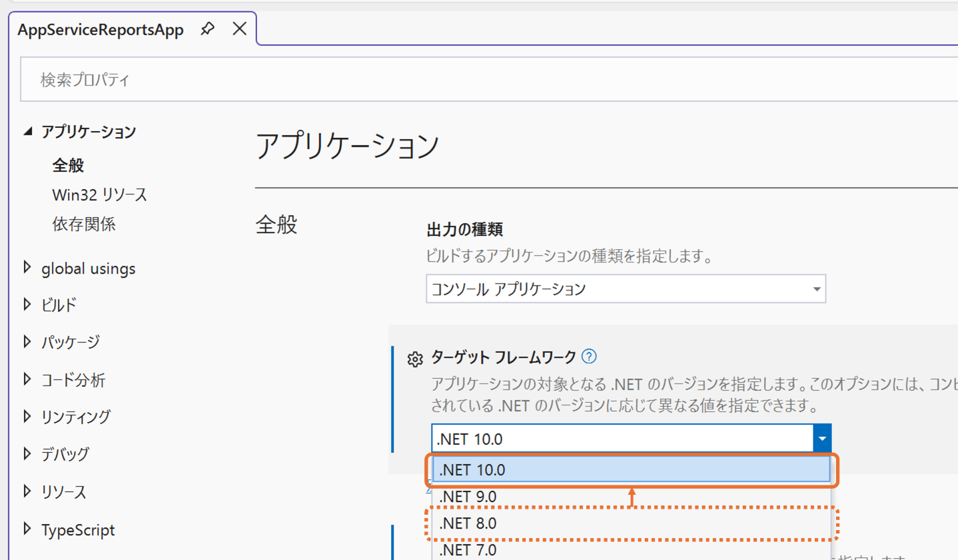The image size is (958, 560).
Task: Expand the デバッグ section
Action: pos(27,453)
